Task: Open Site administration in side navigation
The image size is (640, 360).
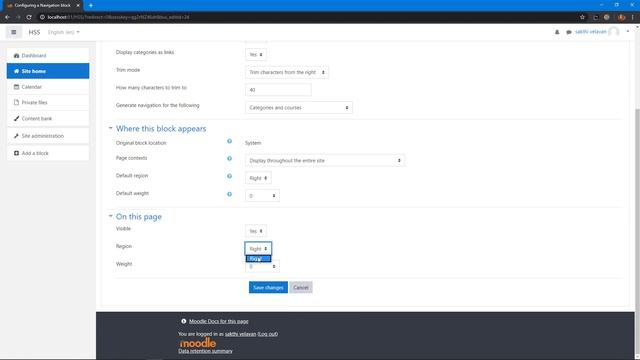Action: pos(48,136)
